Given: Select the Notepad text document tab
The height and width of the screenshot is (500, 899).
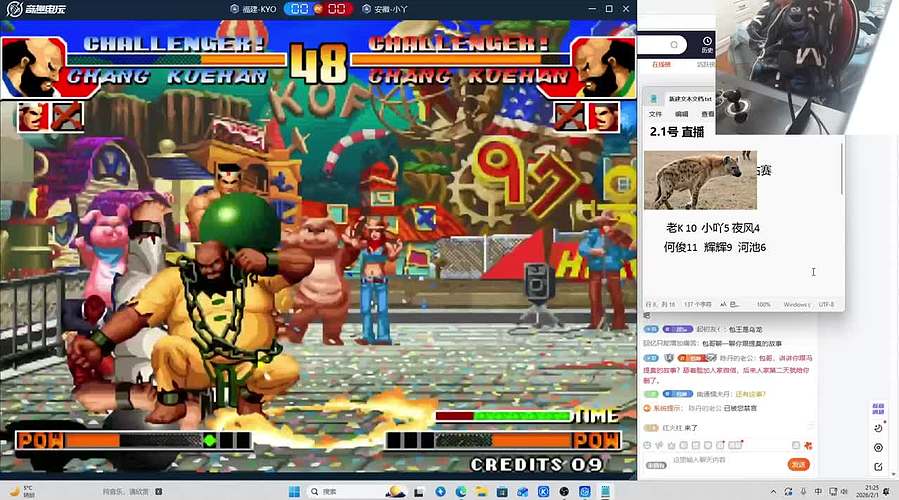Looking at the screenshot, I should click(685, 99).
